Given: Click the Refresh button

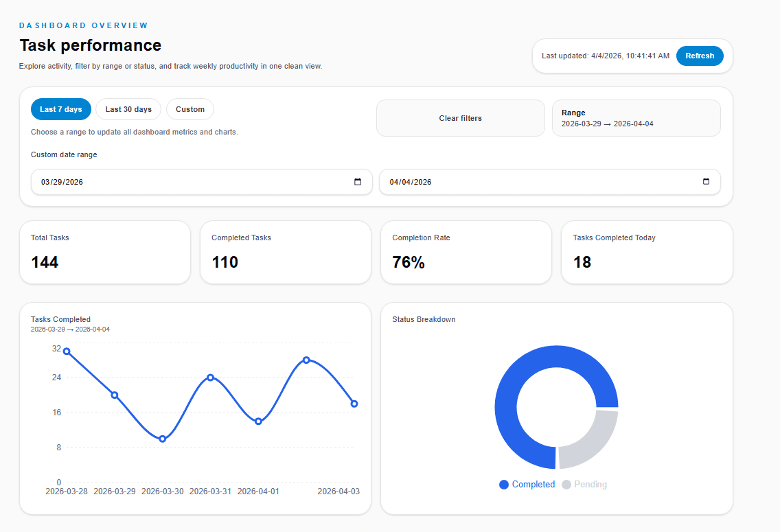Looking at the screenshot, I should [700, 56].
